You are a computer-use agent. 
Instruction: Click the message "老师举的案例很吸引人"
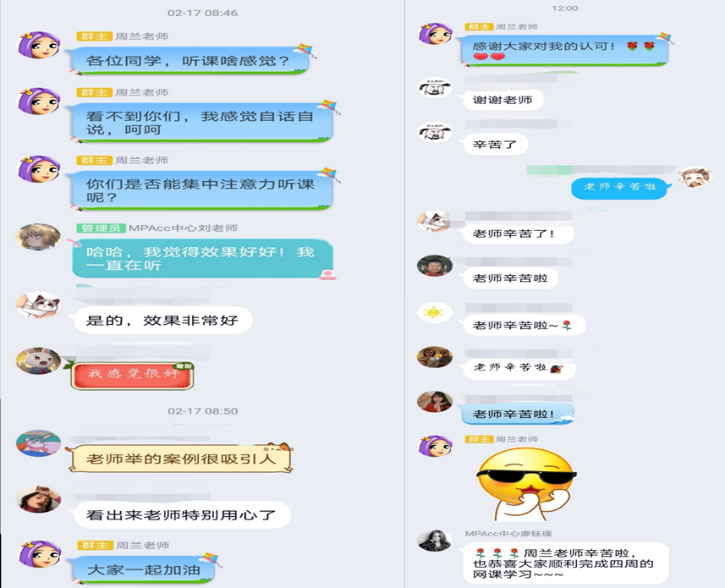(181, 459)
